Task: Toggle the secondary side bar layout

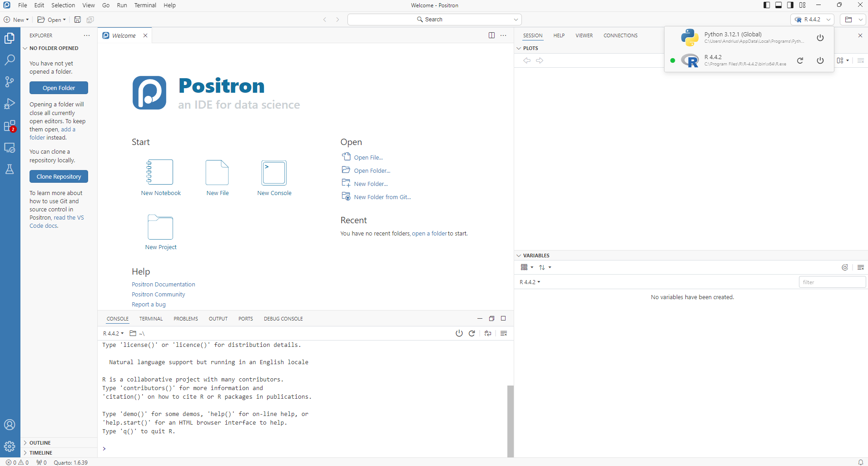Action: [790, 5]
